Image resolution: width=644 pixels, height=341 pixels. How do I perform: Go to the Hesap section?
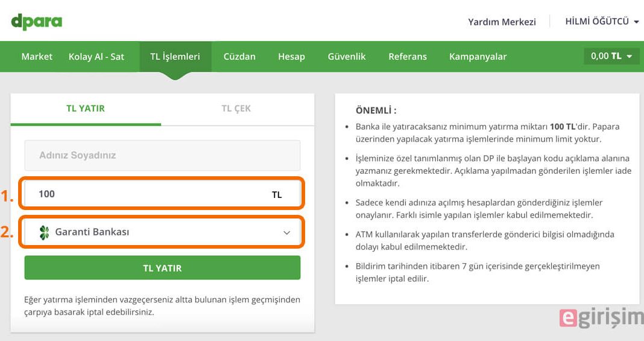[291, 57]
